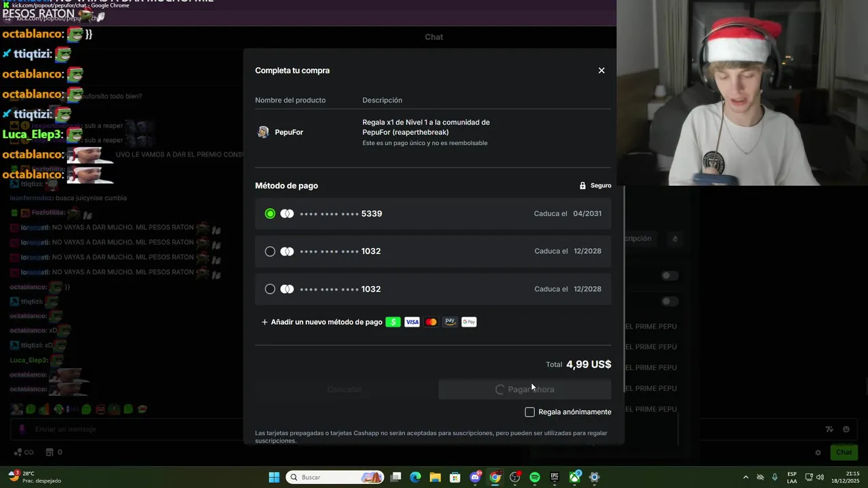Click the Nombre del producto column header
868x488 pixels.
290,100
